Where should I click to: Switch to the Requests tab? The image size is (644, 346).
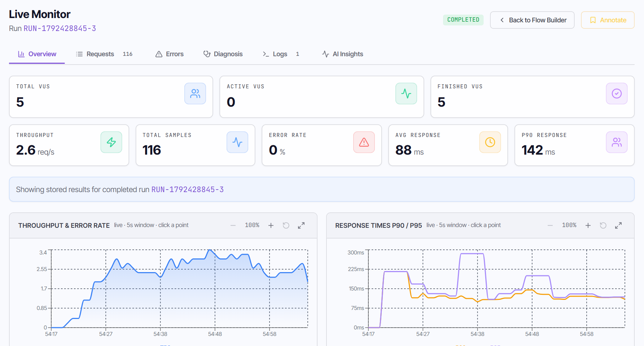[x=104, y=54]
